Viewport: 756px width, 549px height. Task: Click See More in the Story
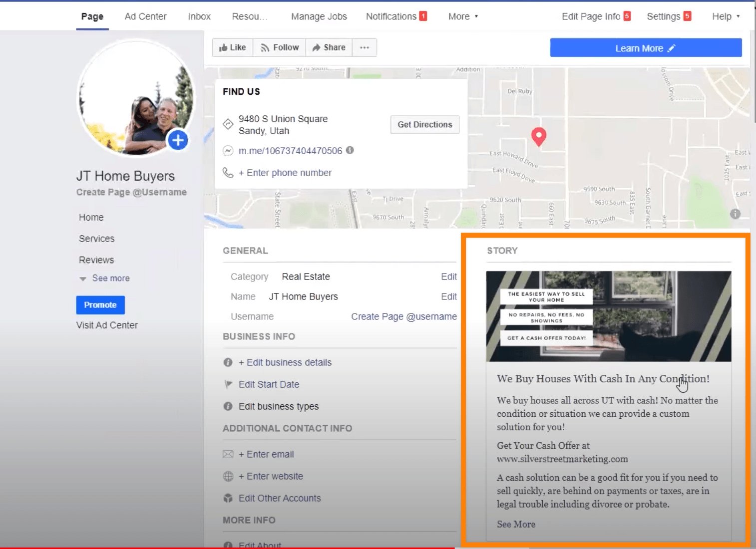[x=516, y=524]
